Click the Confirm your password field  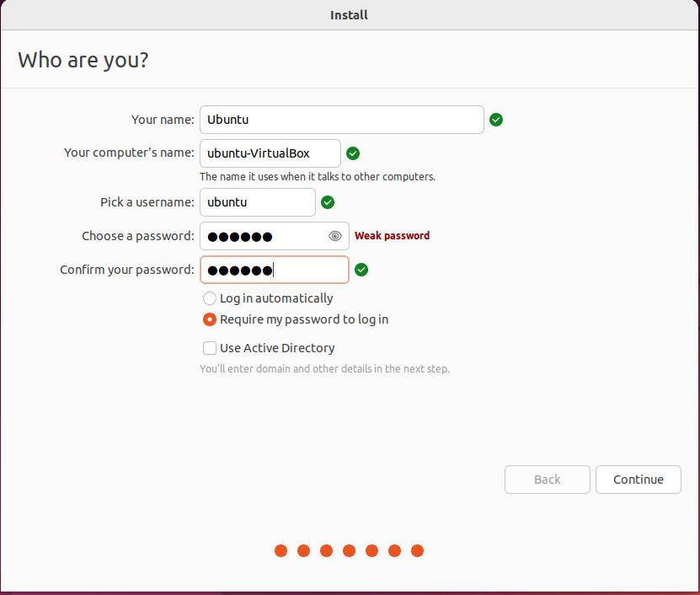click(x=275, y=270)
